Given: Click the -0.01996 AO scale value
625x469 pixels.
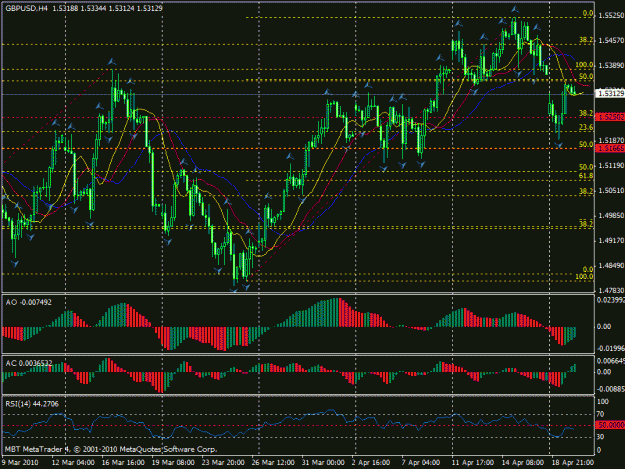Looking at the screenshot, I should [x=610, y=348].
